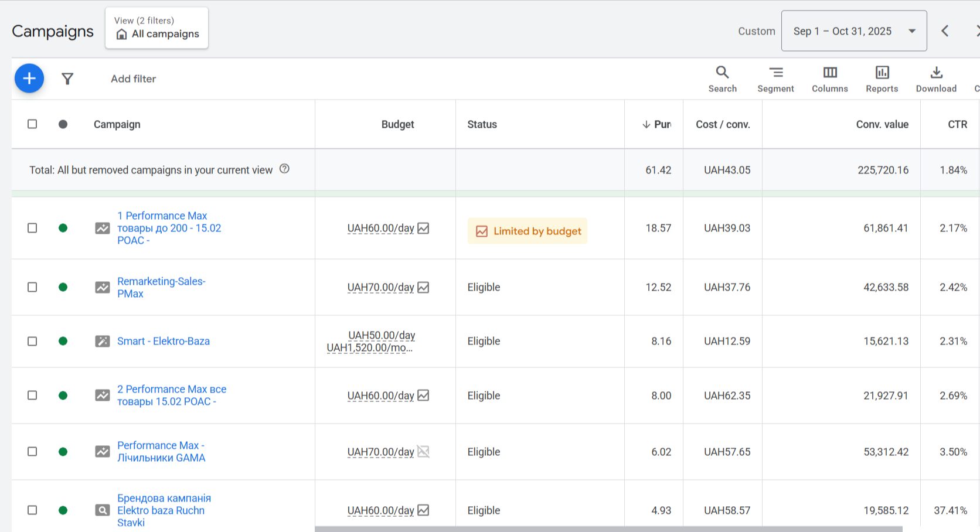Screen dimensions: 980x532
Task: Expand the All campaigns view selector
Action: pyautogui.click(x=156, y=28)
